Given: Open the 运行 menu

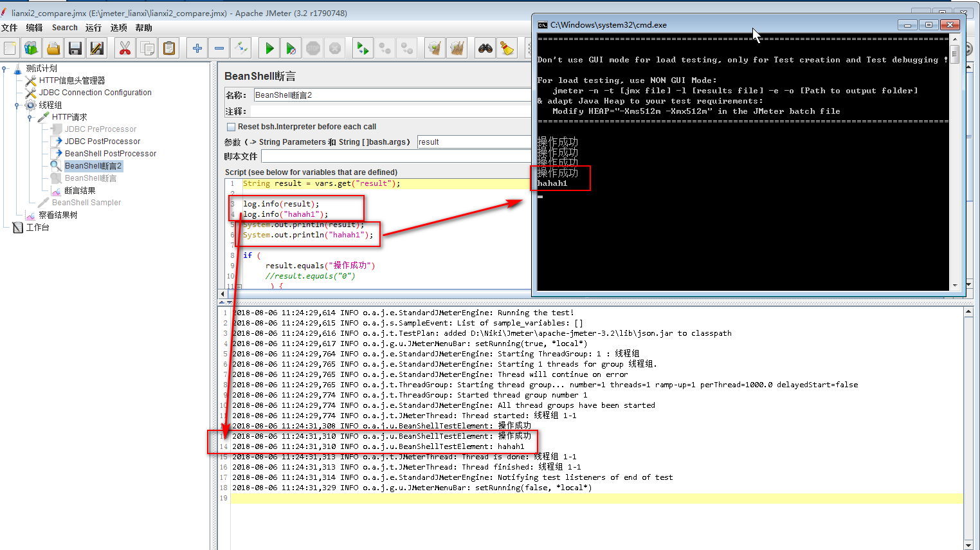Looking at the screenshot, I should click(x=93, y=28).
